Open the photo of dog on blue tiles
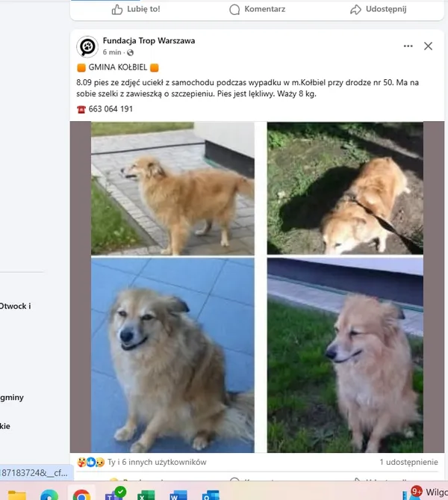448x500 pixels. 172,356
